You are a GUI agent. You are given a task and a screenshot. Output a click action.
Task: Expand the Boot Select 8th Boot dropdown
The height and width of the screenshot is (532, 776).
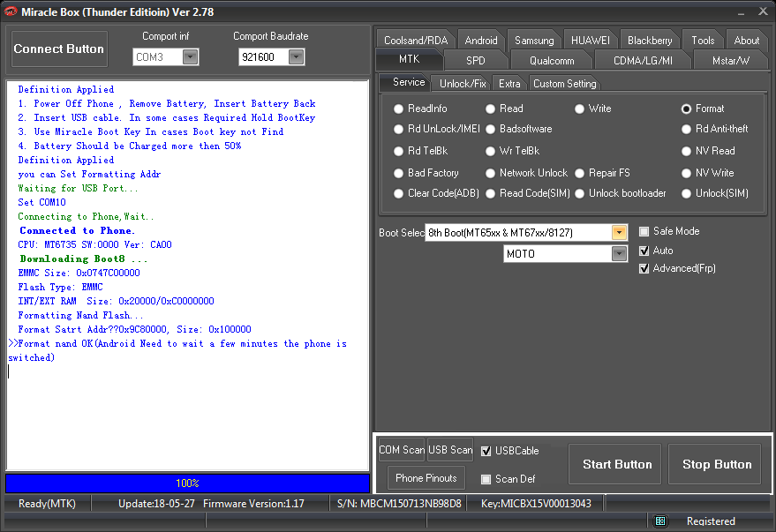619,232
